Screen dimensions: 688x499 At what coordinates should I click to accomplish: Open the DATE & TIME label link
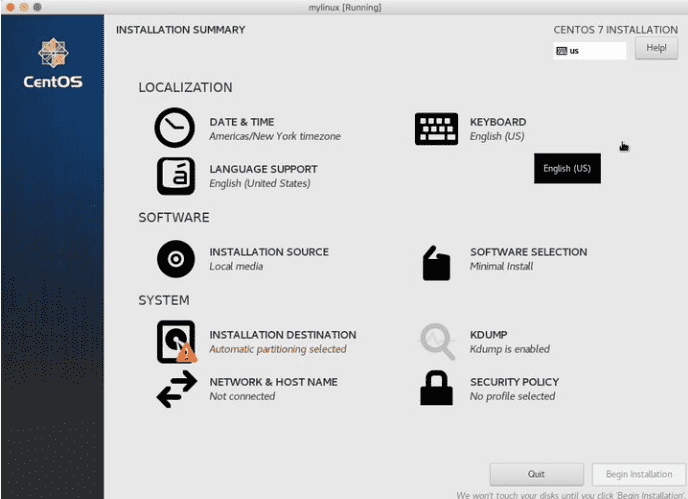pyautogui.click(x=241, y=122)
